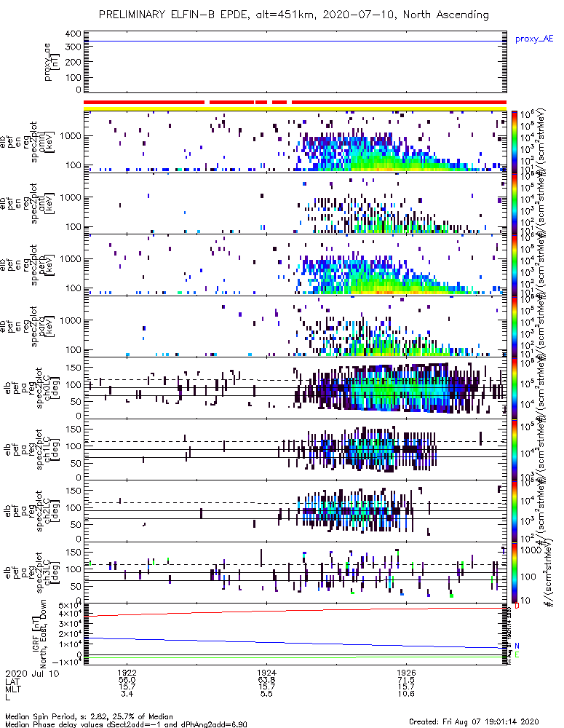This screenshot has width=564, height=728.
Task: Click the green 'E' label by IGRF panel
Action: point(517,654)
